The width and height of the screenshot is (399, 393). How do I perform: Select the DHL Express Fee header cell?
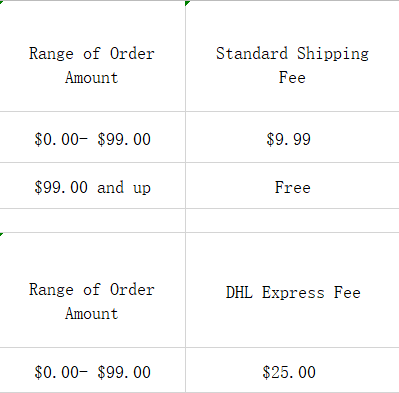pyautogui.click(x=292, y=290)
